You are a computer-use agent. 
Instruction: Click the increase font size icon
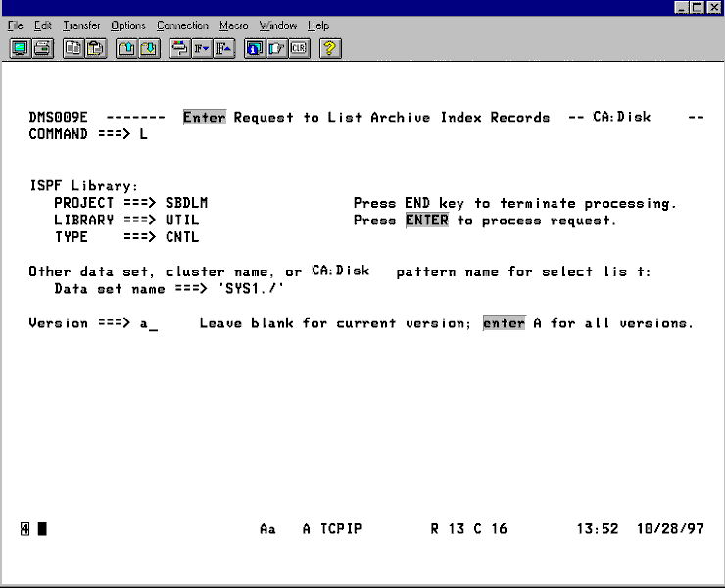click(223, 49)
